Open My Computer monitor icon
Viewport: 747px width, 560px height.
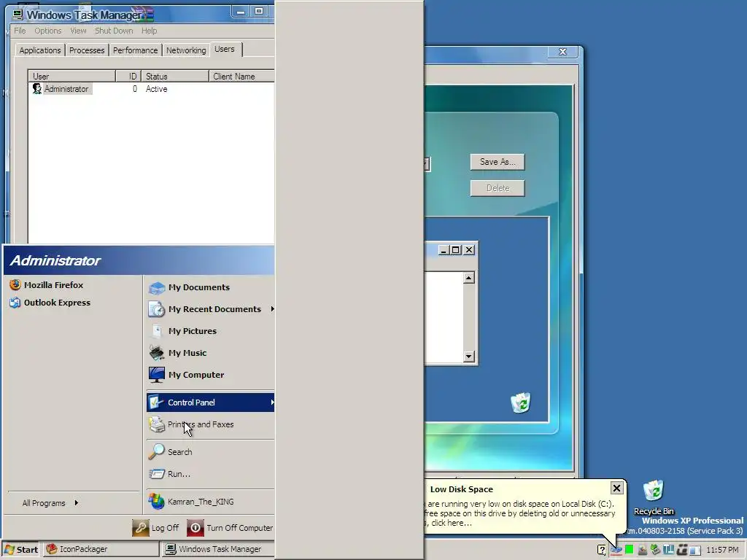(x=156, y=375)
